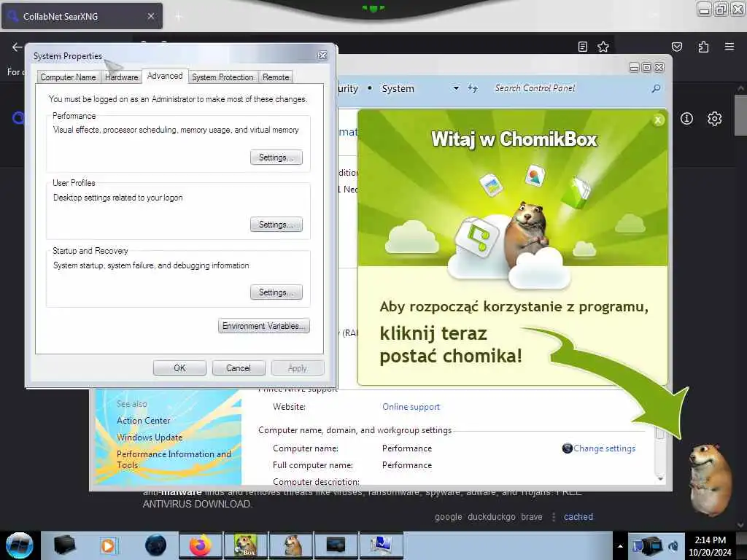This screenshot has height=560, width=747.
Task: Select System in the Control Panel breadcrumb
Action: click(398, 88)
